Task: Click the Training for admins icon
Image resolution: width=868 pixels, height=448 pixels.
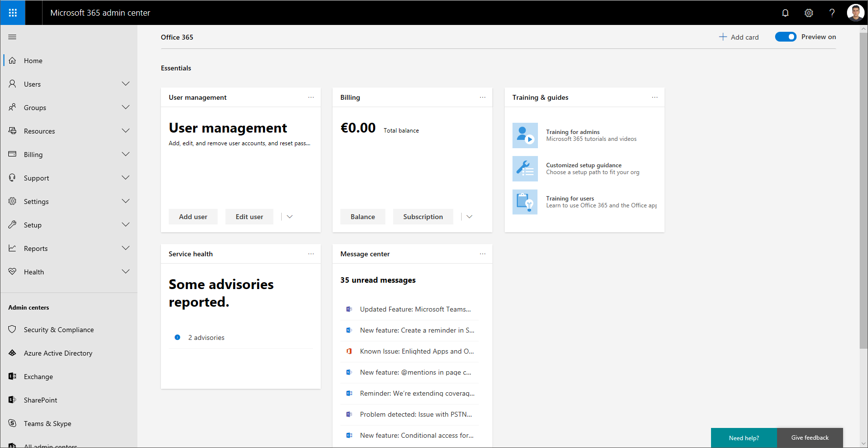Action: click(x=525, y=135)
